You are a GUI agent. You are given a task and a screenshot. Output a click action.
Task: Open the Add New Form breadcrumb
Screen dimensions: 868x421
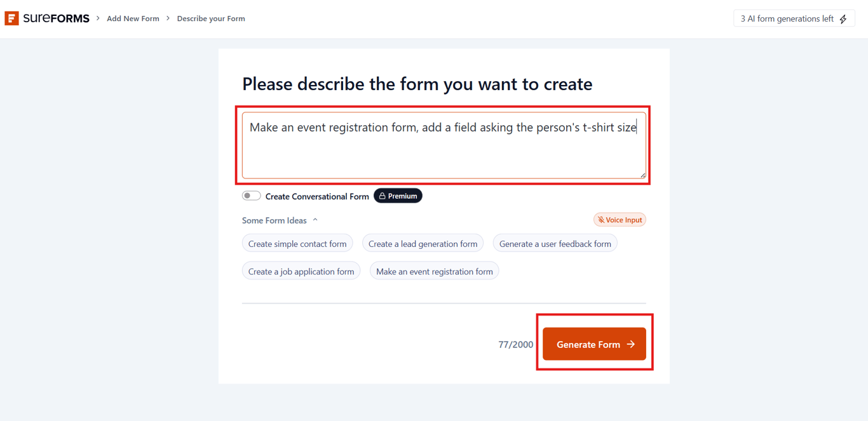(133, 18)
